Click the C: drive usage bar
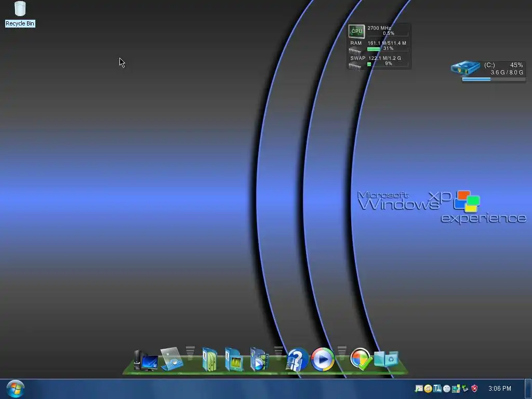This screenshot has height=399, width=532. [494, 79]
